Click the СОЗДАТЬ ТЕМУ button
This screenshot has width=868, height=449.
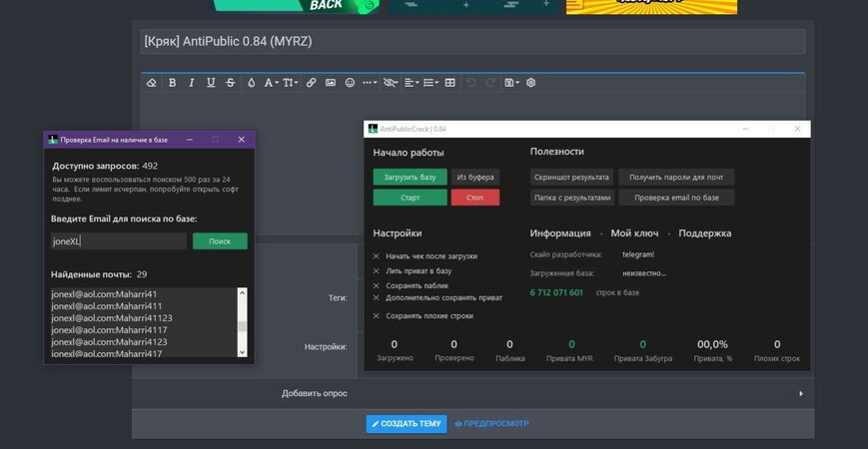point(407,424)
